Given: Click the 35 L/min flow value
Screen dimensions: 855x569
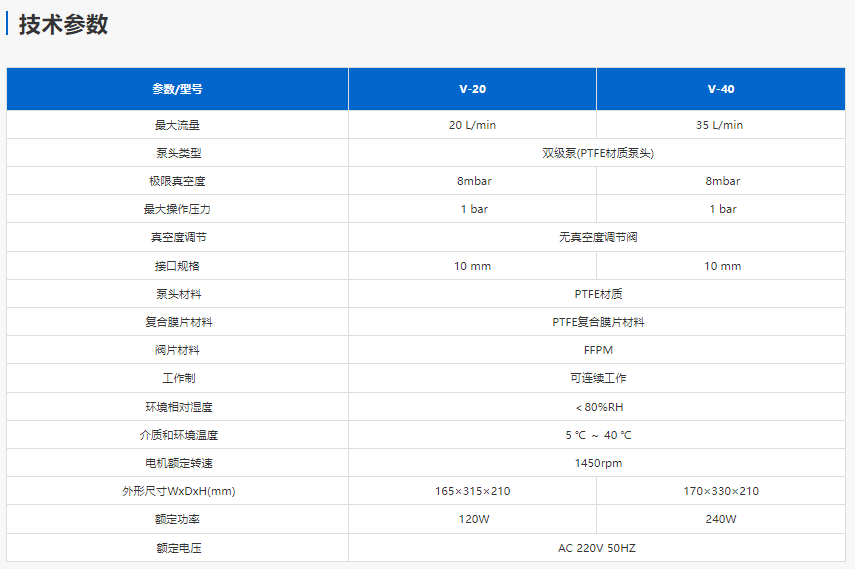Looking at the screenshot, I should click(x=720, y=125).
